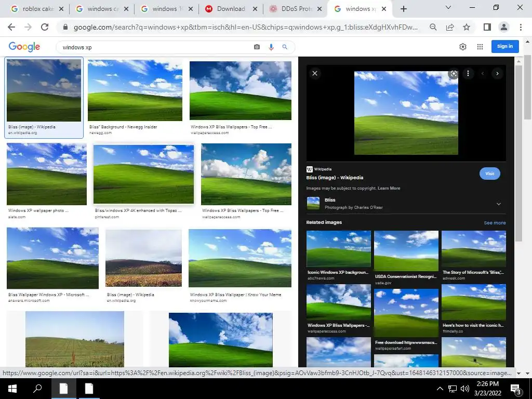Submit search with magnifier icon
Viewport: 532px width, 399px height.
tap(285, 47)
